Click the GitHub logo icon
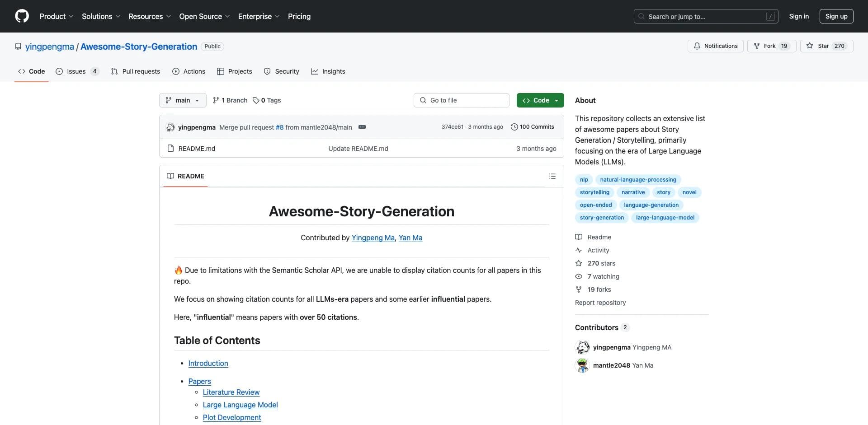The image size is (868, 425). (x=22, y=16)
